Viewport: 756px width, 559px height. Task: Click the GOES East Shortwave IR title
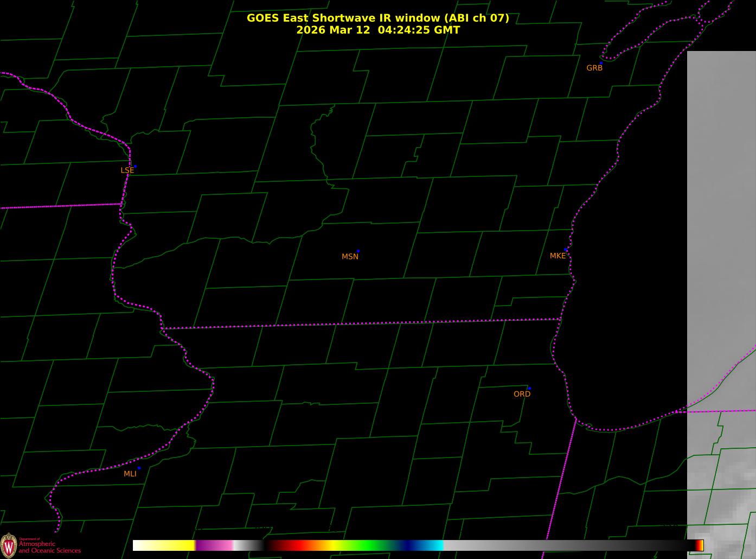pos(377,18)
